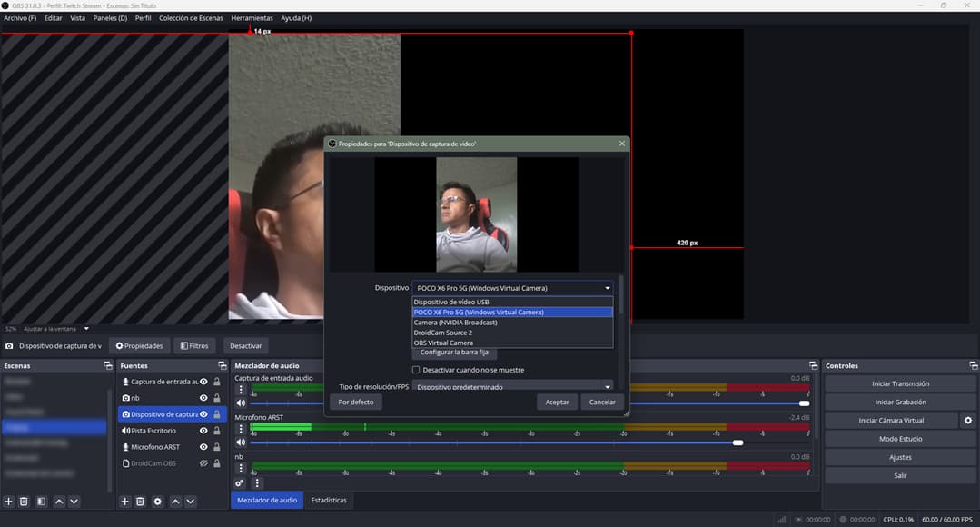Viewport: 980px width, 527px height.
Task: Hide the Pista Escritorio source
Action: (203, 431)
